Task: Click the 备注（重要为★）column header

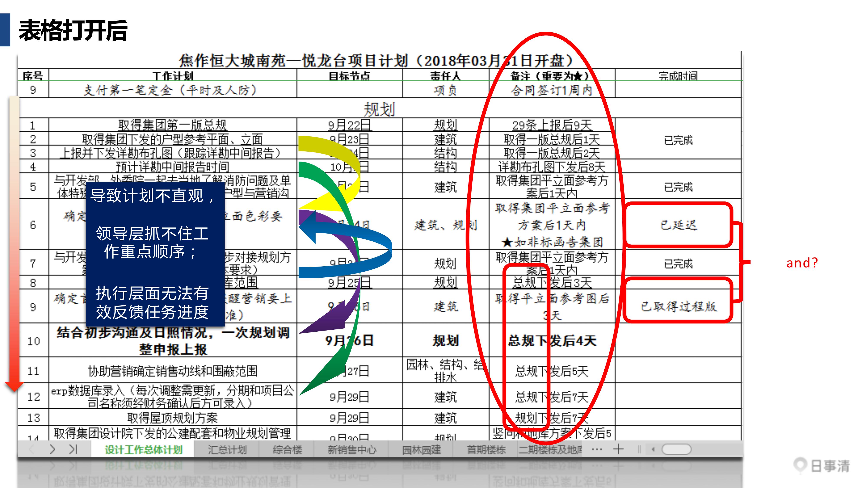Action: click(552, 75)
